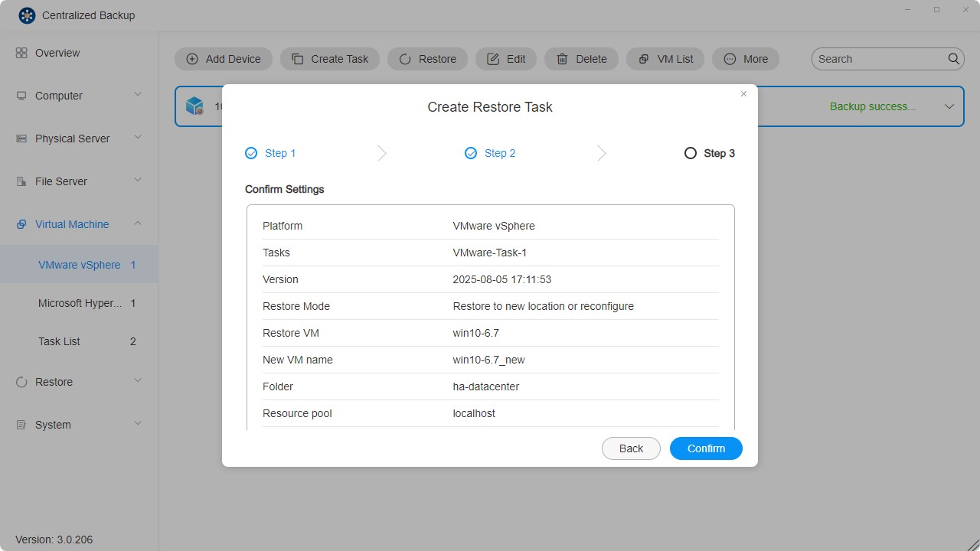Click the Centralized Backup logo icon
This screenshot has height=551, width=980.
click(x=27, y=15)
